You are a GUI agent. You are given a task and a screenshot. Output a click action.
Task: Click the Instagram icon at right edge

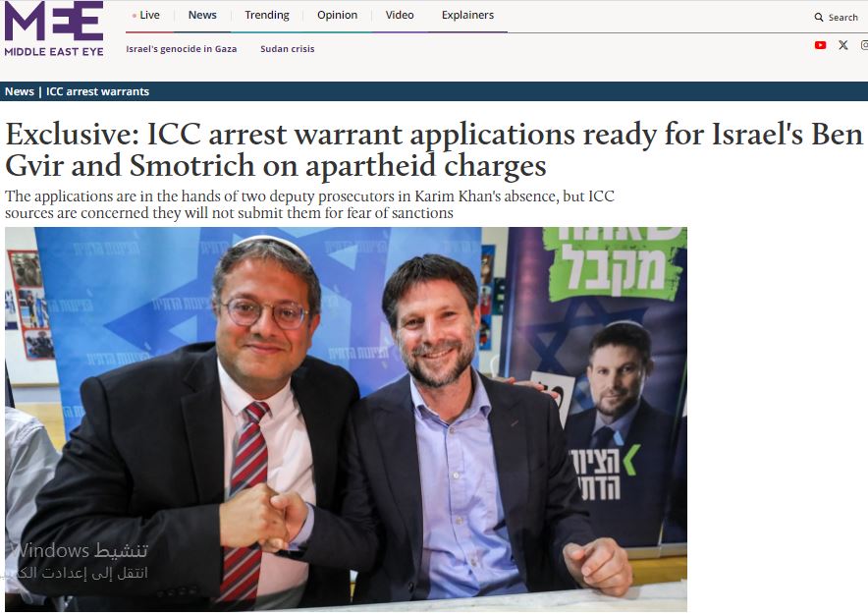(x=865, y=45)
